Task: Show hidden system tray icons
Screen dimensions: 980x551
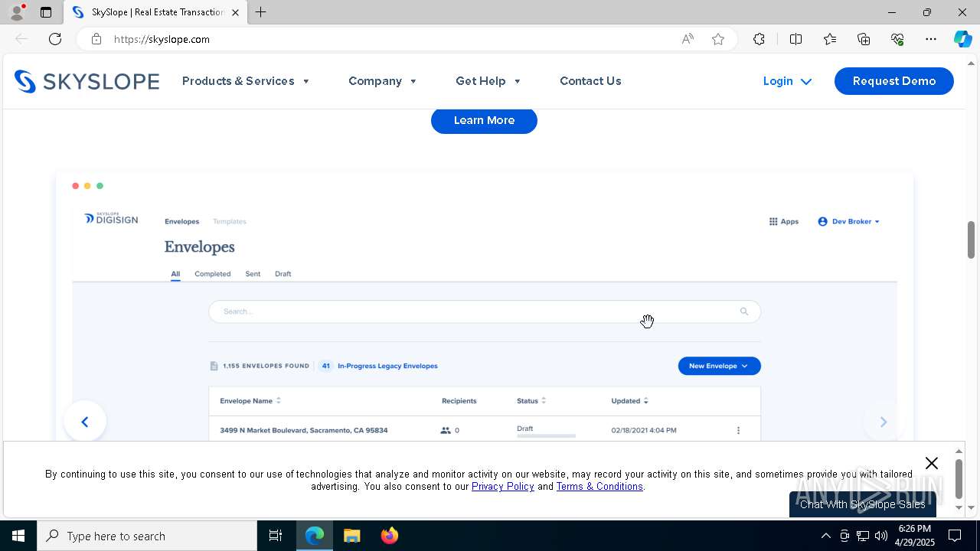Action: tap(825, 536)
